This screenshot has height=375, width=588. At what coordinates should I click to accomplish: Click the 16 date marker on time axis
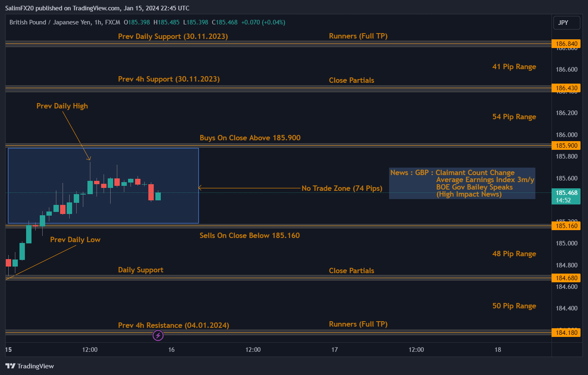[x=171, y=350]
